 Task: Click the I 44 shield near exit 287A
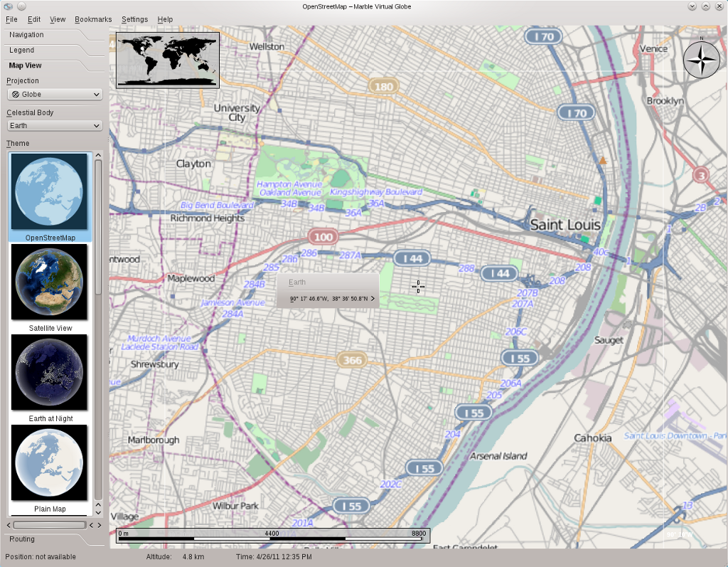(x=412, y=258)
